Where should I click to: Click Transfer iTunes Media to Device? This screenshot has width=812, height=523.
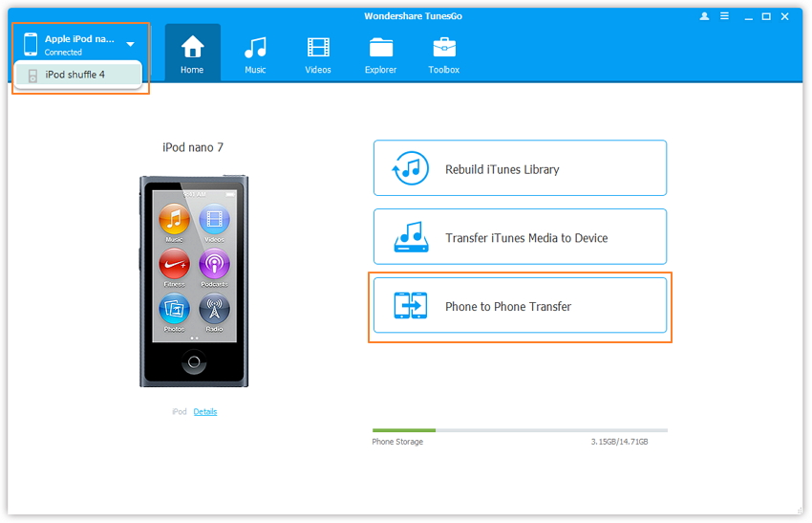pyautogui.click(x=520, y=237)
